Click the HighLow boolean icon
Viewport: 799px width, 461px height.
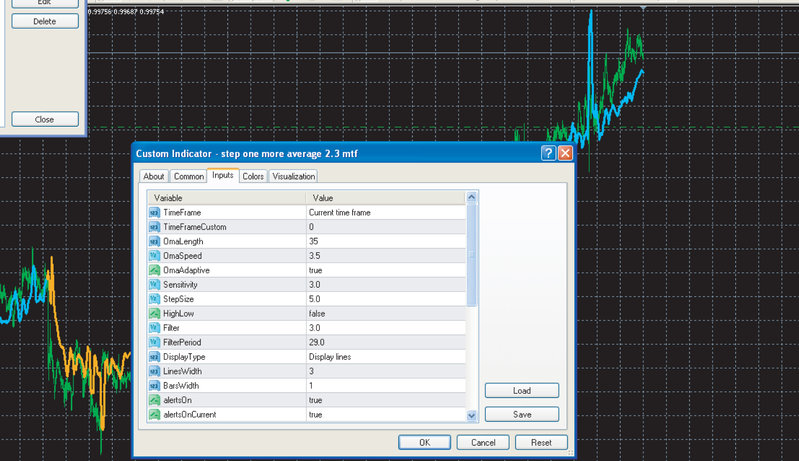(x=154, y=313)
